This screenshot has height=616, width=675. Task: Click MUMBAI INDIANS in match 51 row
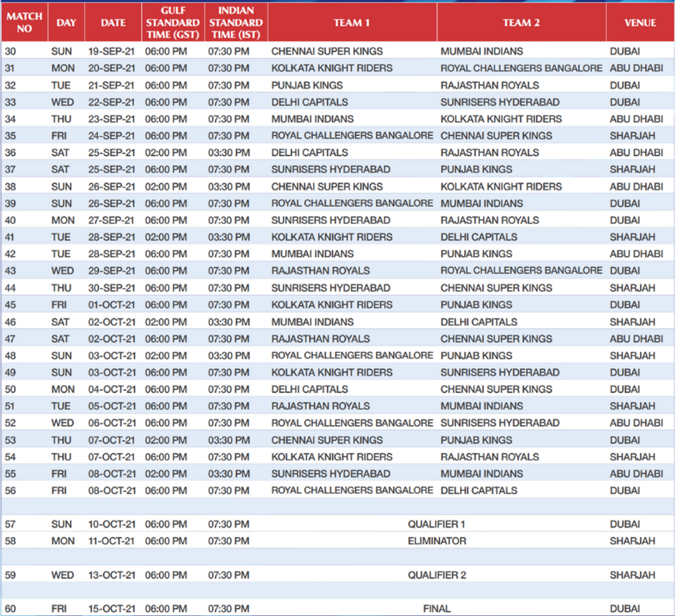(482, 406)
